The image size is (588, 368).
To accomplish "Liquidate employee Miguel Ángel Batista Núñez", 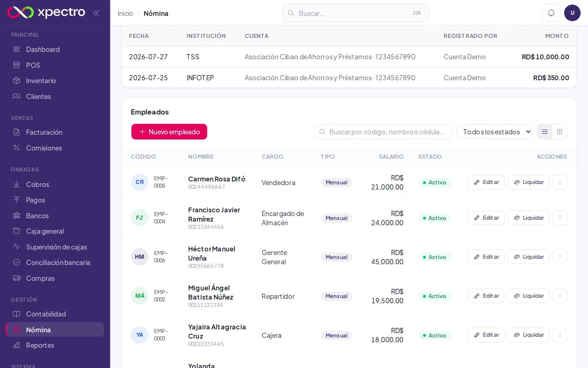I will 528,296.
